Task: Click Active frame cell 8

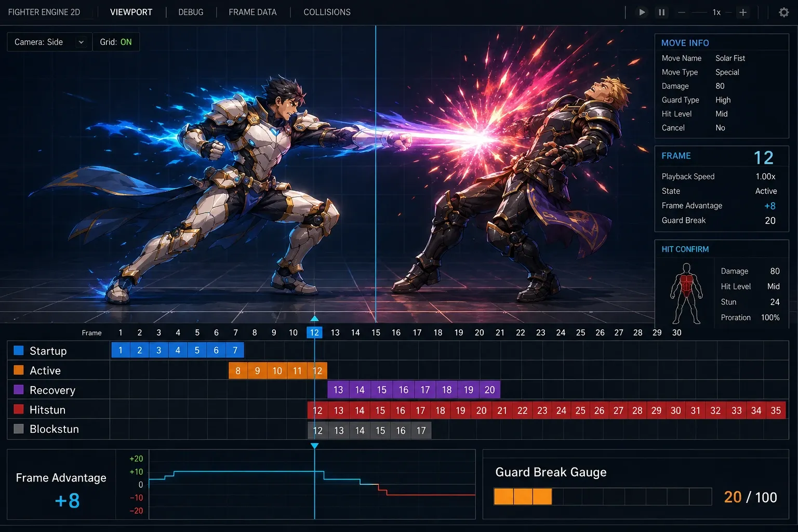Action: [x=238, y=370]
